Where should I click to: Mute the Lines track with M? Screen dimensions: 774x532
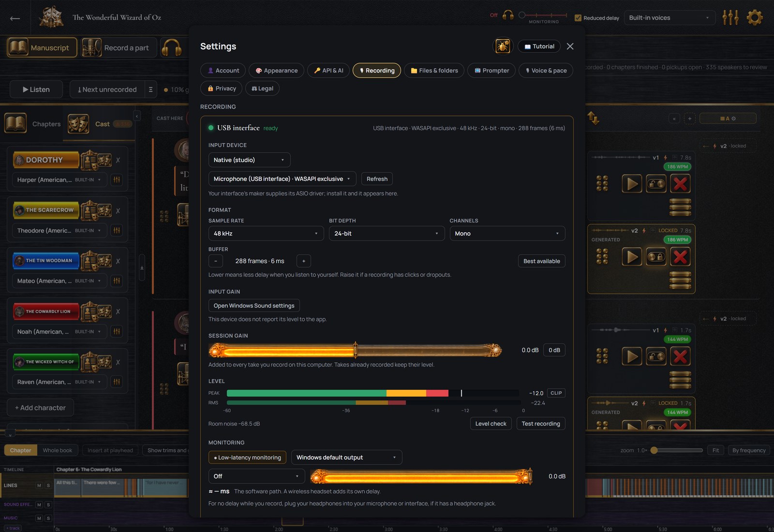point(39,485)
